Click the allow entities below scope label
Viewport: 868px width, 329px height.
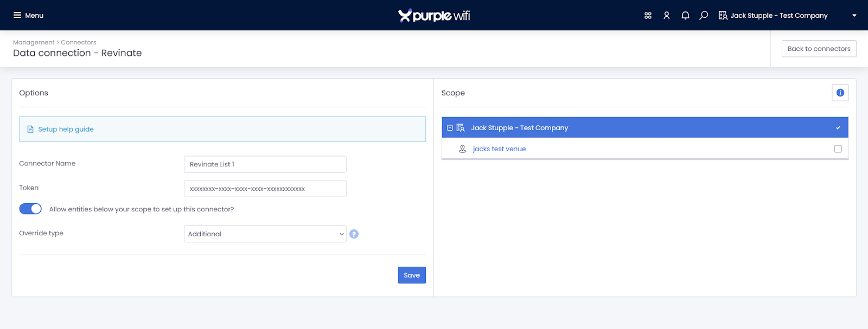pyautogui.click(x=142, y=209)
